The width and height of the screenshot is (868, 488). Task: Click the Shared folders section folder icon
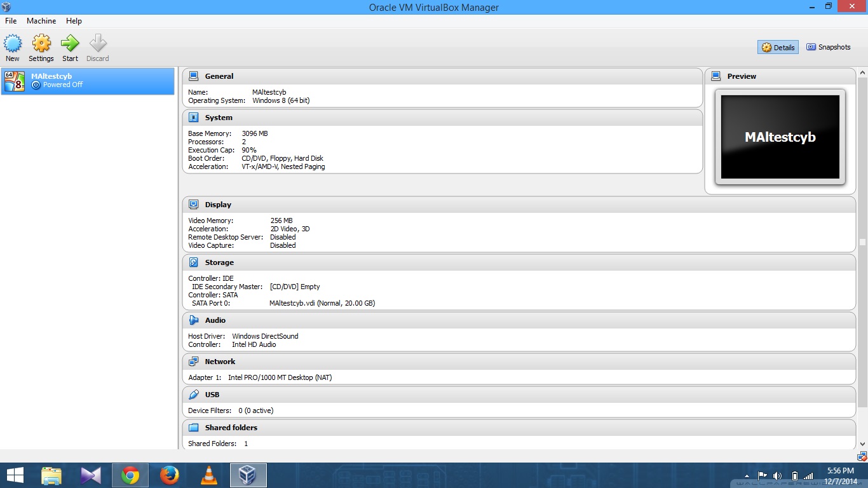pyautogui.click(x=194, y=428)
